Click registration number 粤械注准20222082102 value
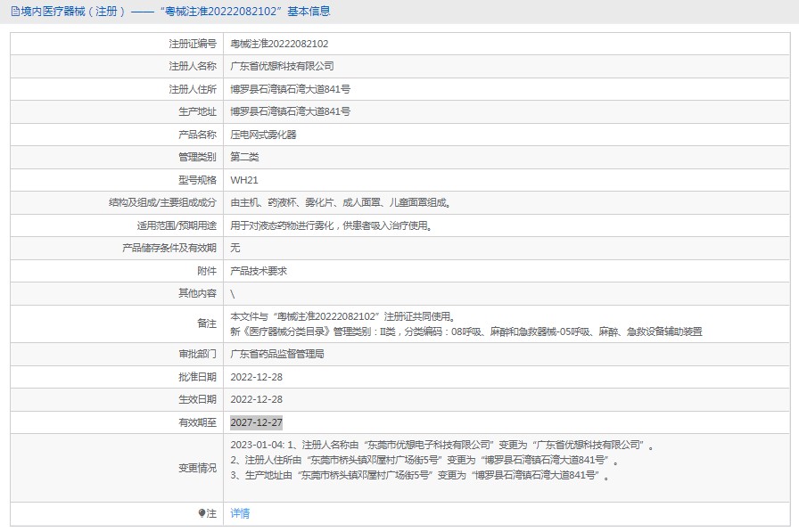Image resolution: width=799 pixels, height=532 pixels. coord(279,44)
